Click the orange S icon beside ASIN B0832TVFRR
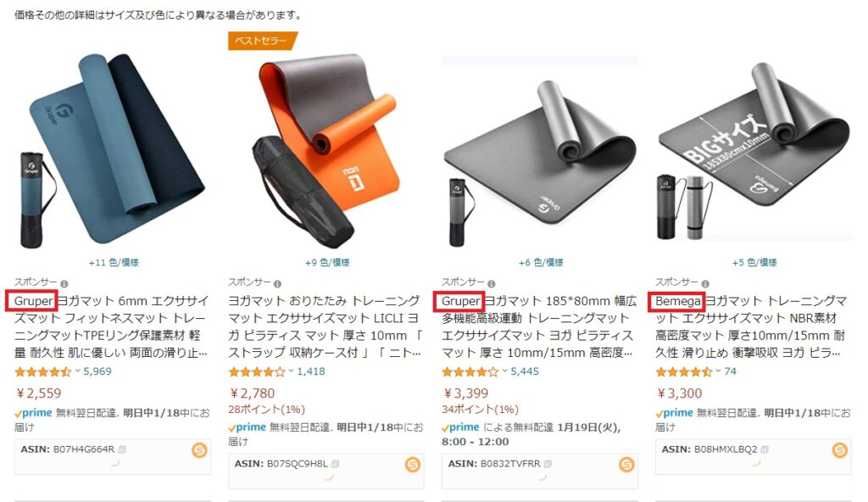 [x=626, y=465]
